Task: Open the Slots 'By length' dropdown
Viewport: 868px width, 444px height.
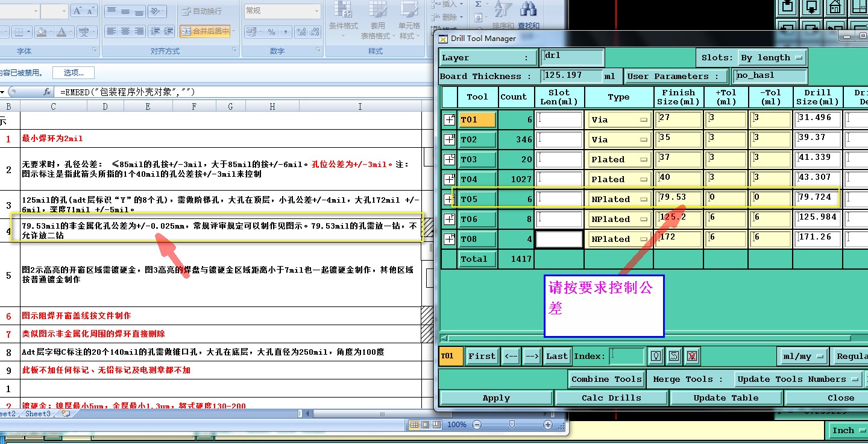Action: click(x=772, y=58)
